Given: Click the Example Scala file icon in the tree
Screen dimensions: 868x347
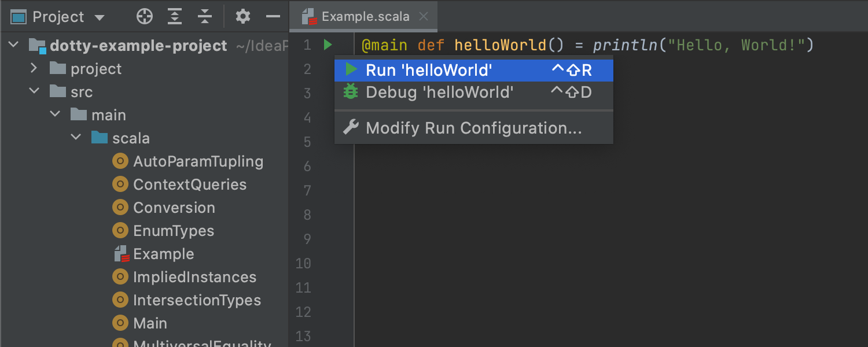Looking at the screenshot, I should pos(121,254).
